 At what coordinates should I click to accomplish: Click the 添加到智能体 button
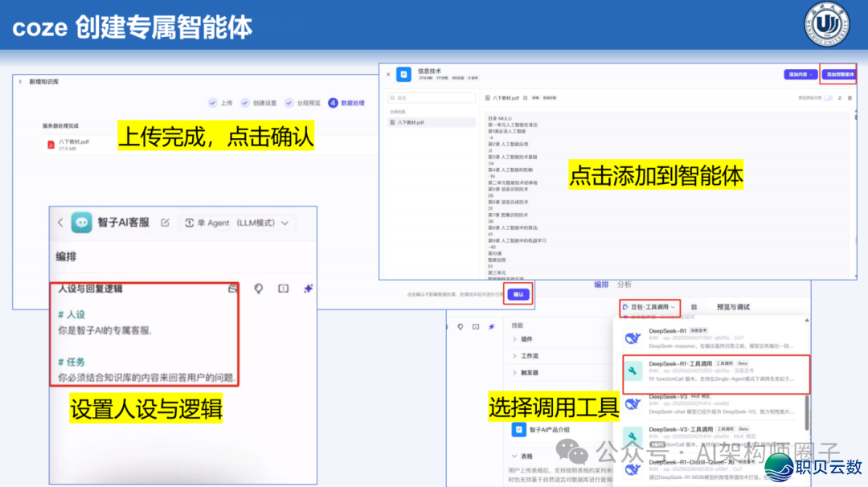tap(841, 74)
